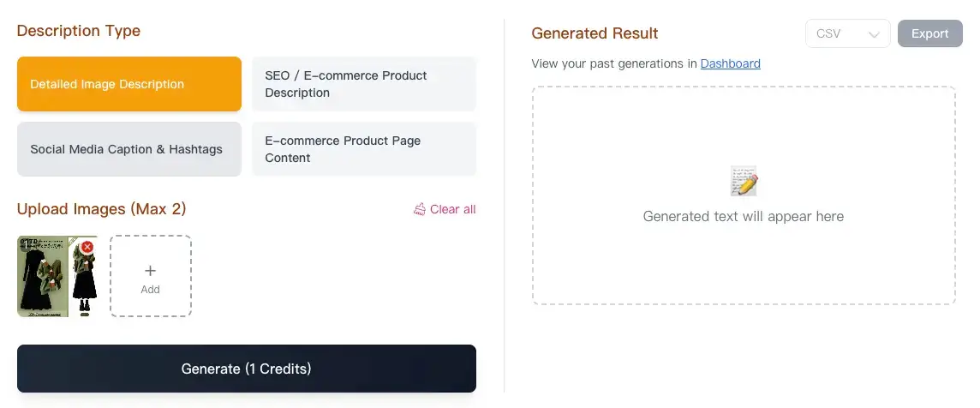Remove the uploaded image with red X

(x=87, y=248)
